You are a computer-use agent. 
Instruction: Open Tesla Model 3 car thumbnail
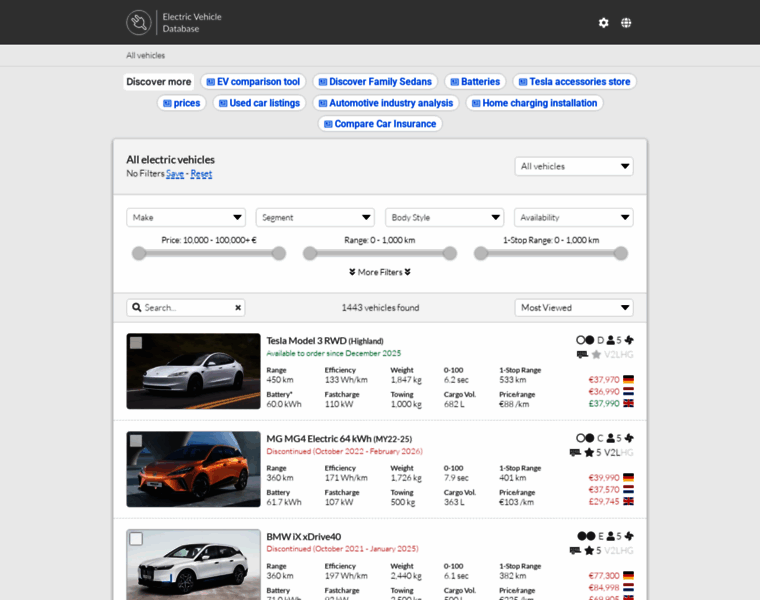[x=193, y=371]
